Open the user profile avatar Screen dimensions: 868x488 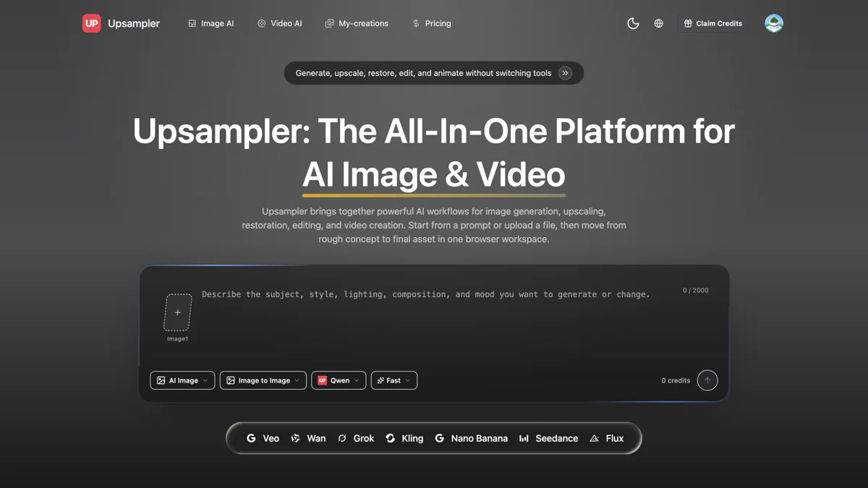pyautogui.click(x=774, y=23)
